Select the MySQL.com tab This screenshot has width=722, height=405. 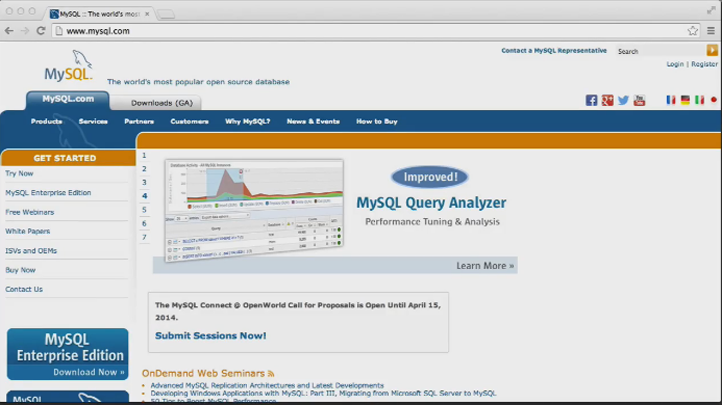coord(68,99)
